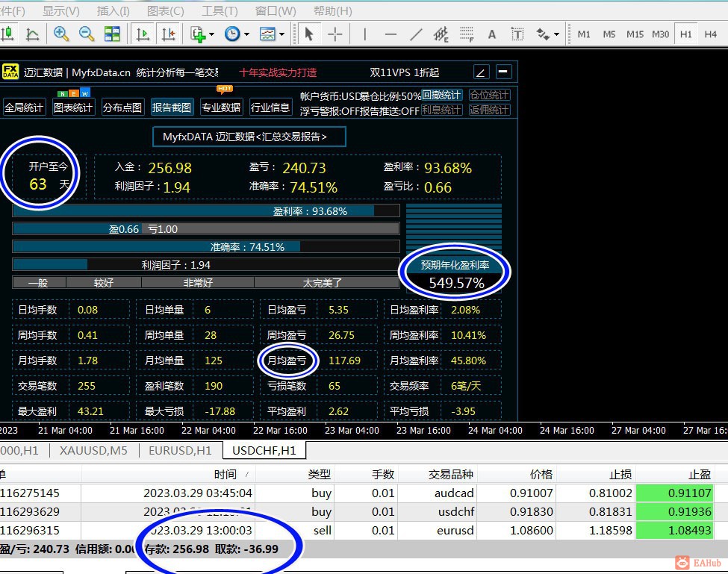Switch chart to H4 timeframe

(x=710, y=34)
